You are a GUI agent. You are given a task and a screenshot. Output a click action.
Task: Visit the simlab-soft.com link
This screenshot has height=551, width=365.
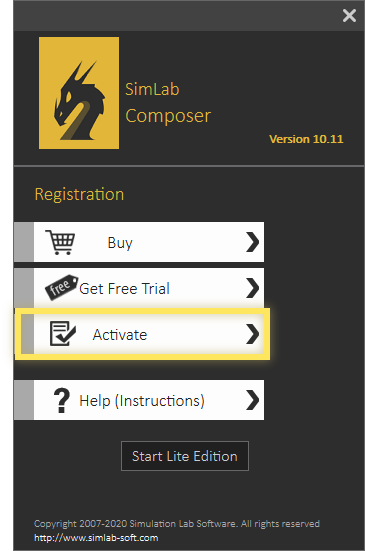96,538
